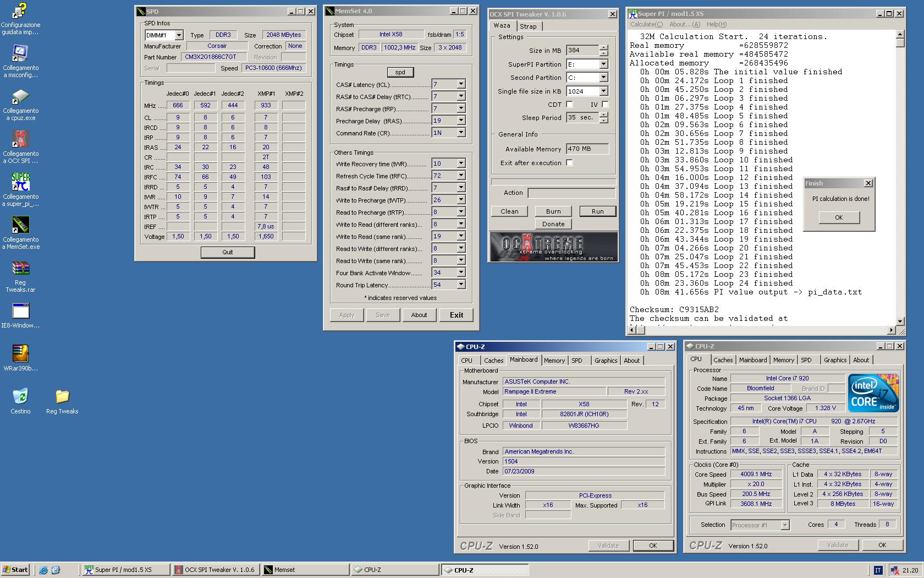The width and height of the screenshot is (924, 578).
Task: Open the Round Trip Latency dropdown
Action: click(461, 285)
